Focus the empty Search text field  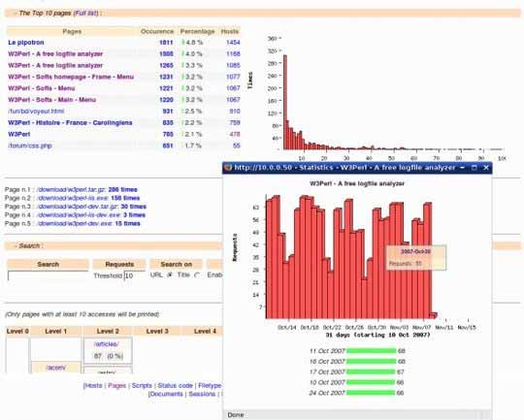[x=49, y=276]
